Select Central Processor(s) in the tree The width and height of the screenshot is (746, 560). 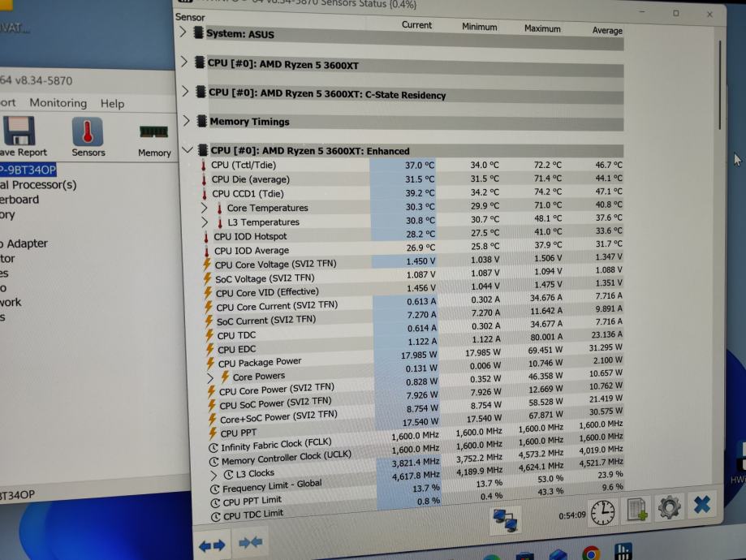tap(38, 184)
